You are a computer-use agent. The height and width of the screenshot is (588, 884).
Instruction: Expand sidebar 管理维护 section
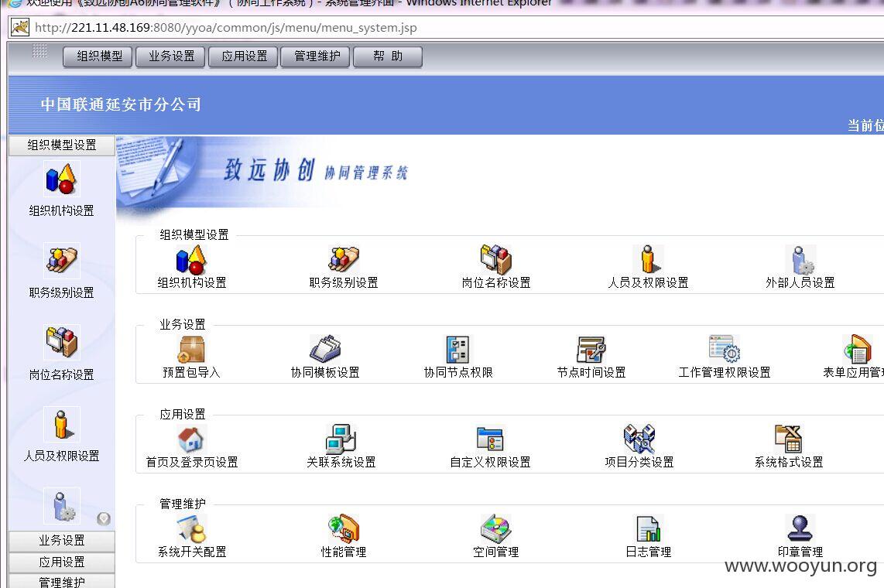tap(61, 582)
